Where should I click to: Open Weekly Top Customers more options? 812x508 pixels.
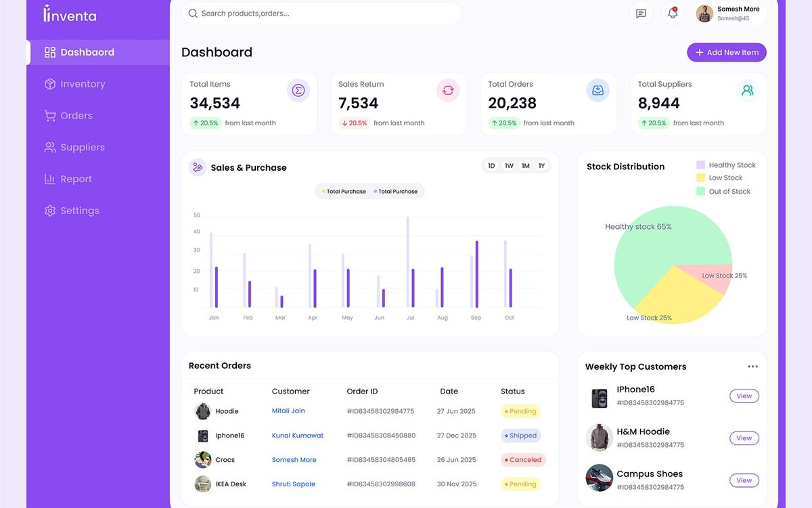[753, 366]
